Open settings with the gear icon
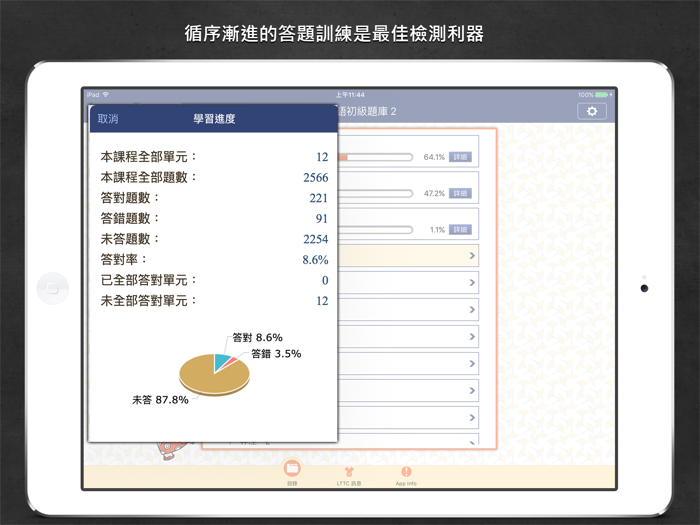This screenshot has height=525, width=700. click(x=592, y=111)
